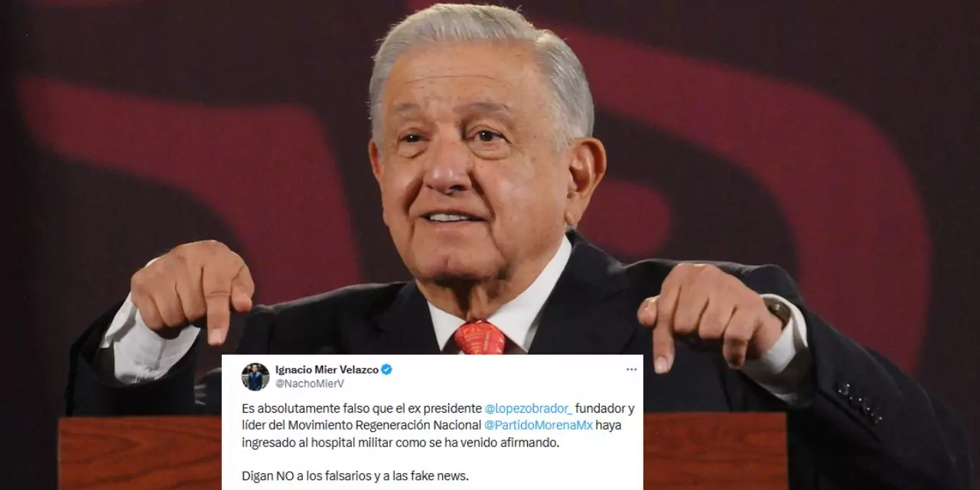The width and height of the screenshot is (980, 490).
Task: Click the Ignacio Mier Velazco display name
Action: pyautogui.click(x=327, y=369)
